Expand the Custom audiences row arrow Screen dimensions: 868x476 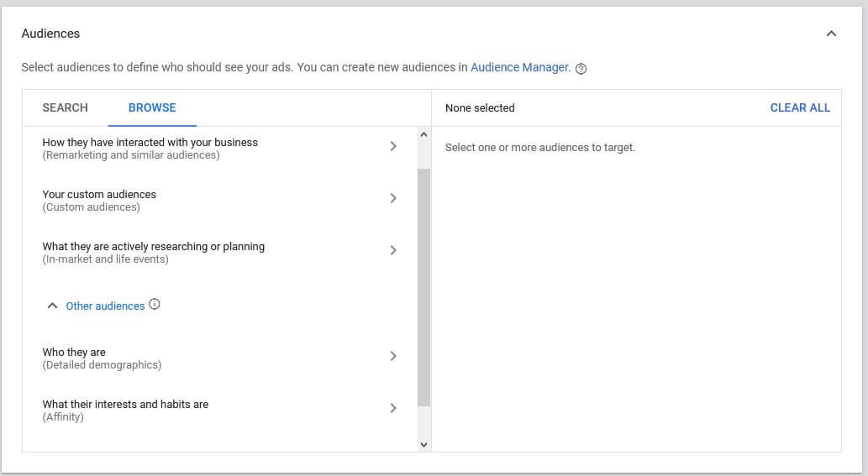point(393,198)
